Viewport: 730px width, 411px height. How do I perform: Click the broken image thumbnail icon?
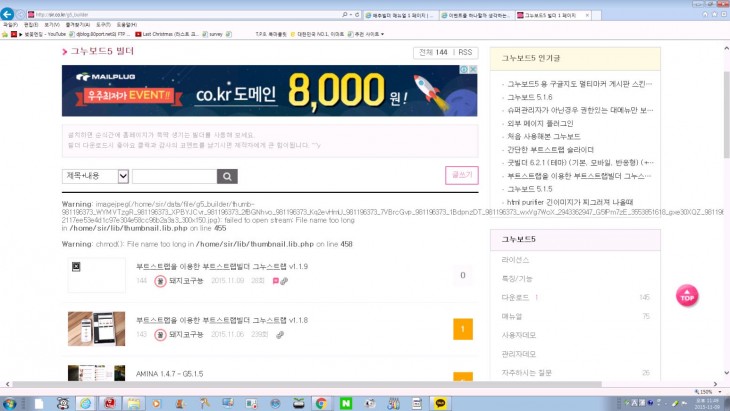(76, 267)
